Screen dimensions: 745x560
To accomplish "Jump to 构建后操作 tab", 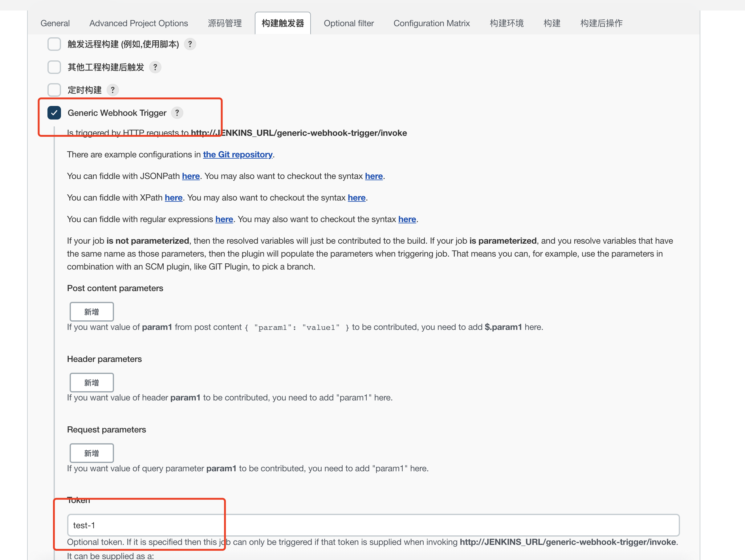I will pyautogui.click(x=601, y=23).
